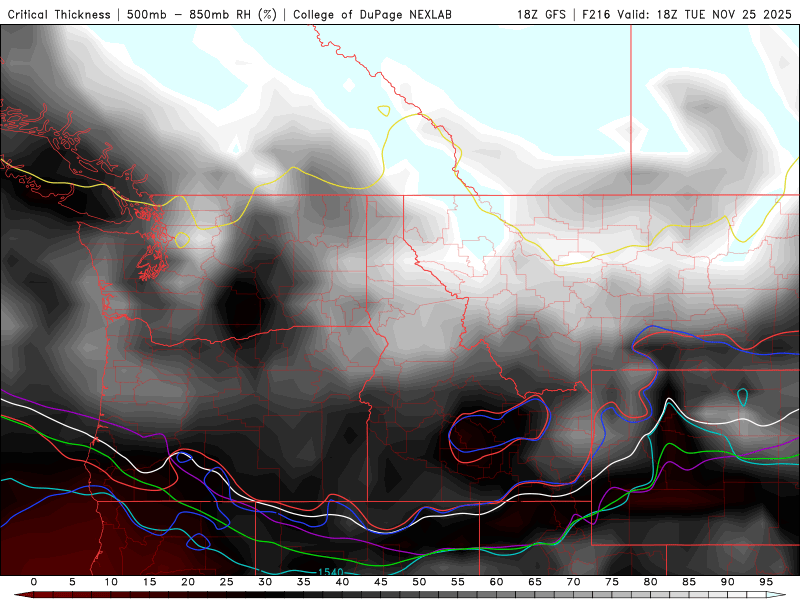Select the "45" tick label on the scale
Viewport: 800px width, 600px height.
click(x=381, y=582)
